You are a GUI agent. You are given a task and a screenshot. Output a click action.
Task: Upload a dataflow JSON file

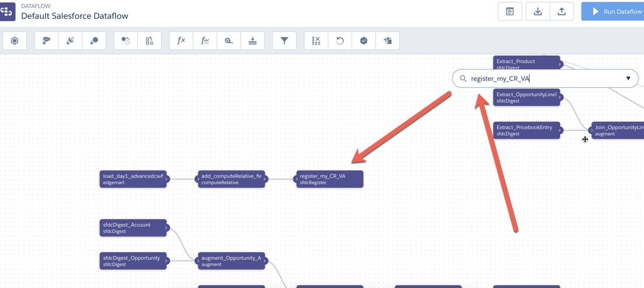[562, 11]
